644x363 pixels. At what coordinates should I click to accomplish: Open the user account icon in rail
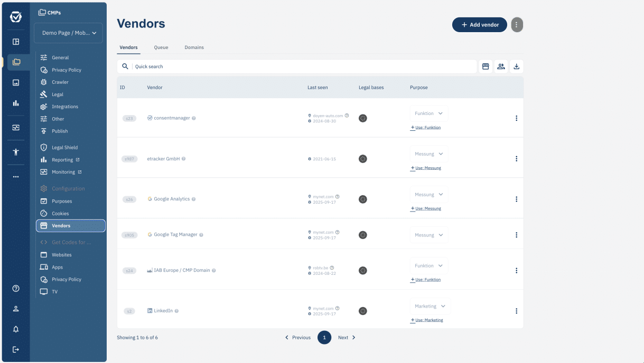16,309
